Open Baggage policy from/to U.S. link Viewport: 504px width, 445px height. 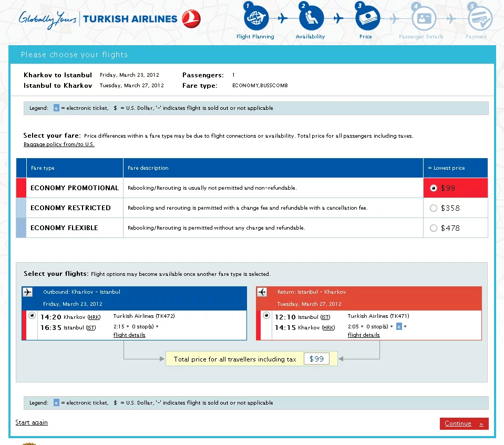[x=59, y=144]
